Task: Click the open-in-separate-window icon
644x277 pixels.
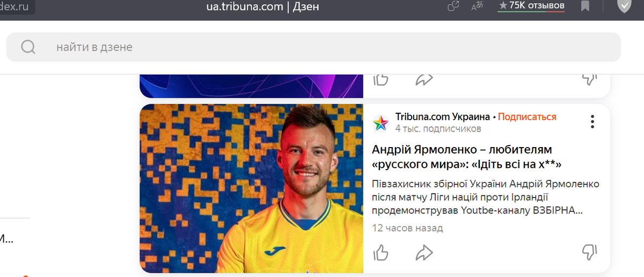Action: tap(453, 6)
